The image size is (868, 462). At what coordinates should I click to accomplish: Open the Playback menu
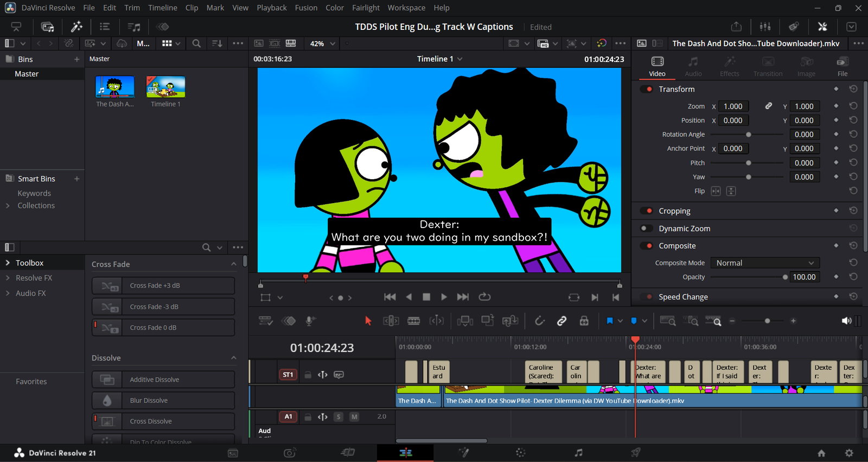tap(272, 8)
